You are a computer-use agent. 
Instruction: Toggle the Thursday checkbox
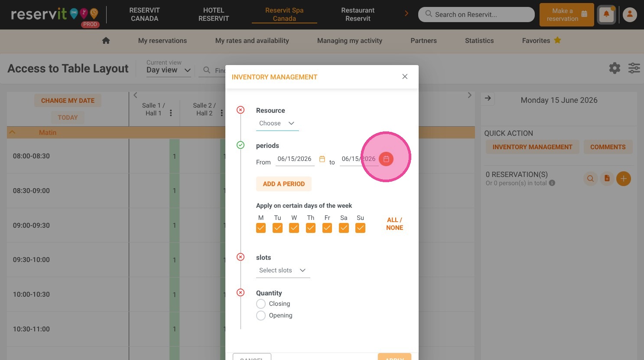[x=311, y=228]
